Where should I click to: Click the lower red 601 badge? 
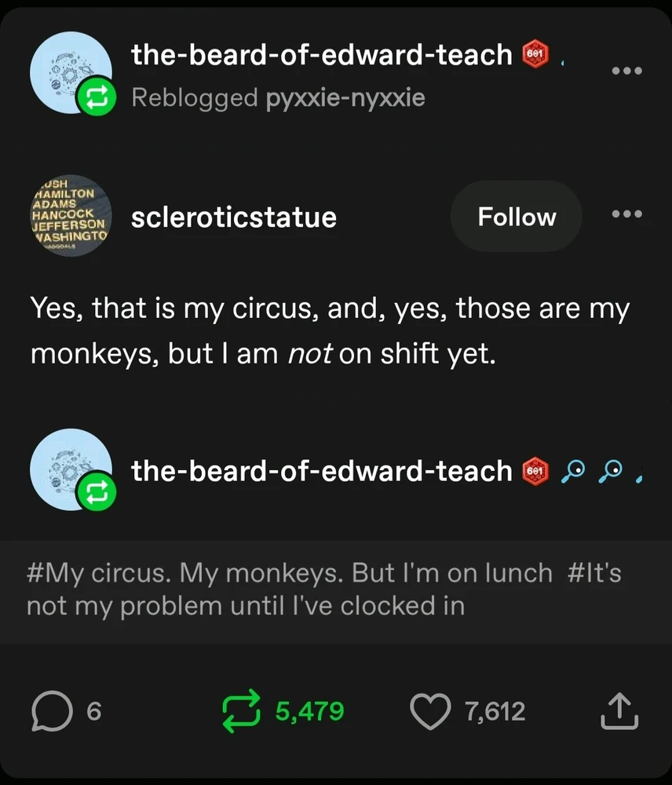coord(535,470)
